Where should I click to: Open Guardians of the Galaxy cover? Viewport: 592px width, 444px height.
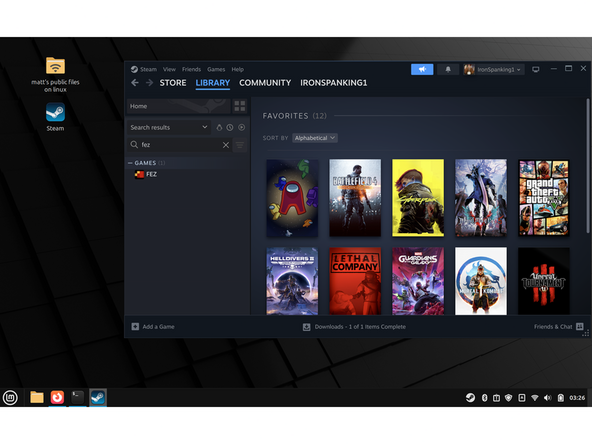point(418,281)
